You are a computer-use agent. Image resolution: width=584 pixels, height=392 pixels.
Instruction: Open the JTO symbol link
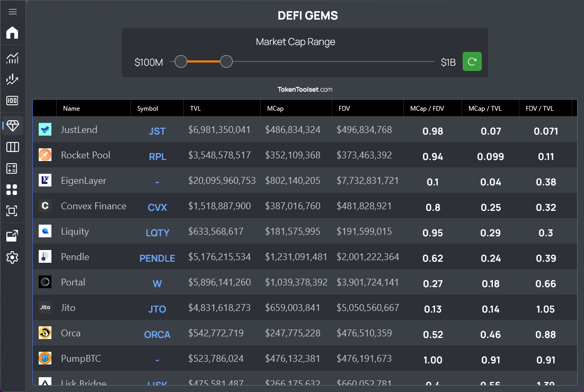(157, 309)
